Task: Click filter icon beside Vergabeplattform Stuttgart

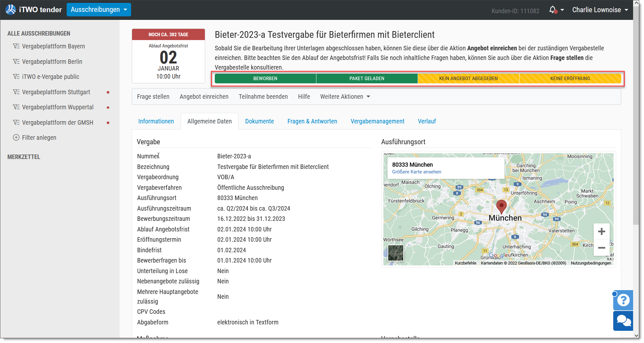Action: click(x=16, y=92)
